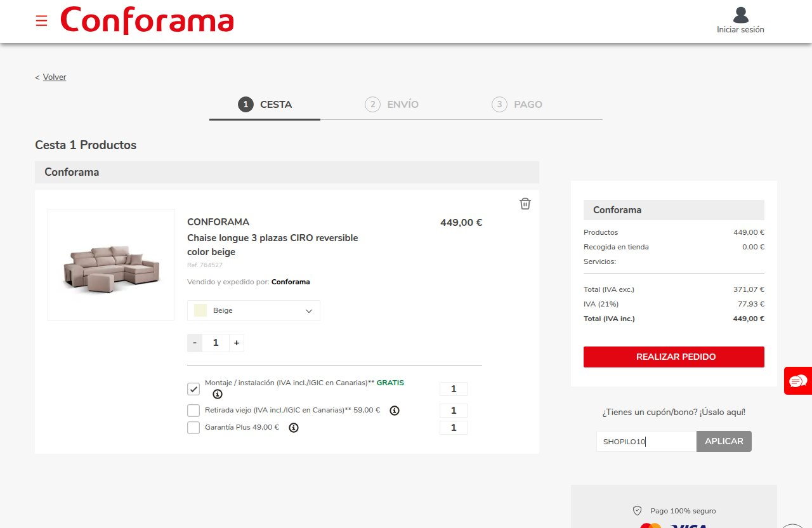The height and width of the screenshot is (528, 812).
Task: Click Recogida en tienda summary row
Action: click(x=674, y=247)
